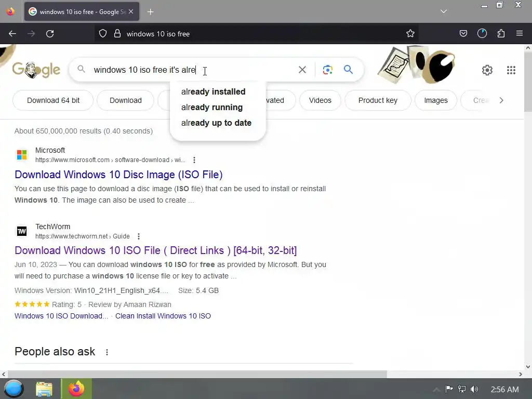Open TechWorm 'Download Windows 10 ISO File' result
This screenshot has width=532, height=399.
pos(155,250)
